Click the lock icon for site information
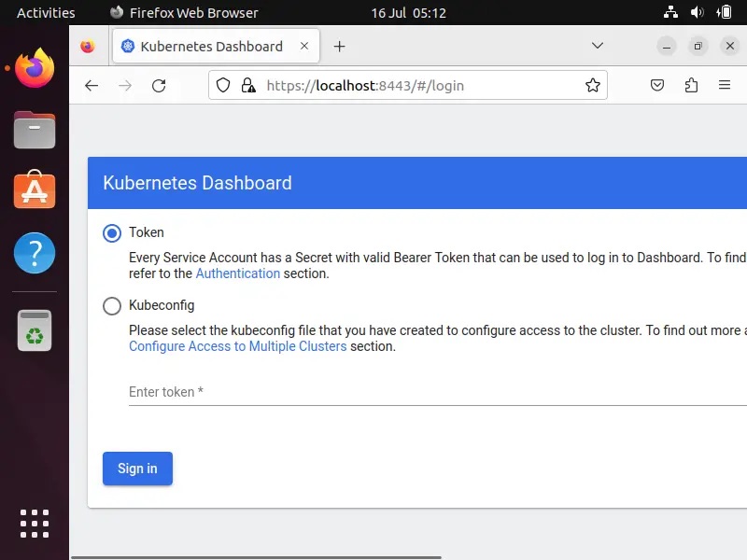Image resolution: width=747 pixels, height=560 pixels. pyautogui.click(x=247, y=86)
